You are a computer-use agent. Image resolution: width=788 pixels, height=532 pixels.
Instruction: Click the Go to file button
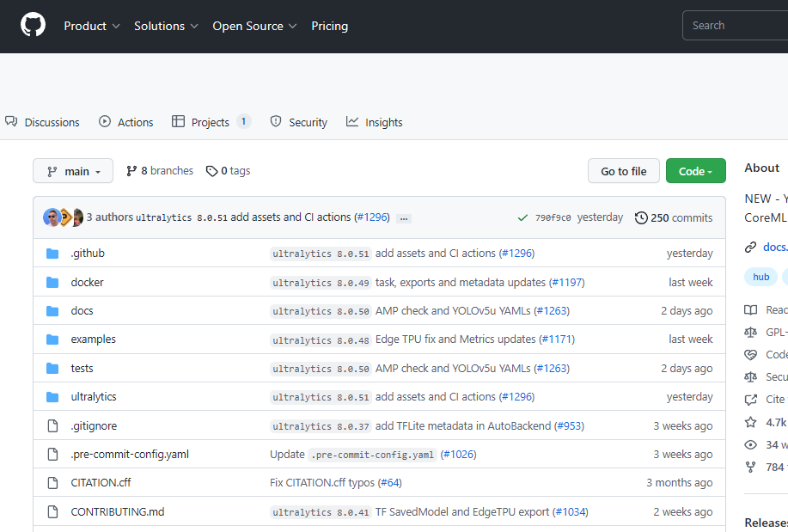pos(624,171)
